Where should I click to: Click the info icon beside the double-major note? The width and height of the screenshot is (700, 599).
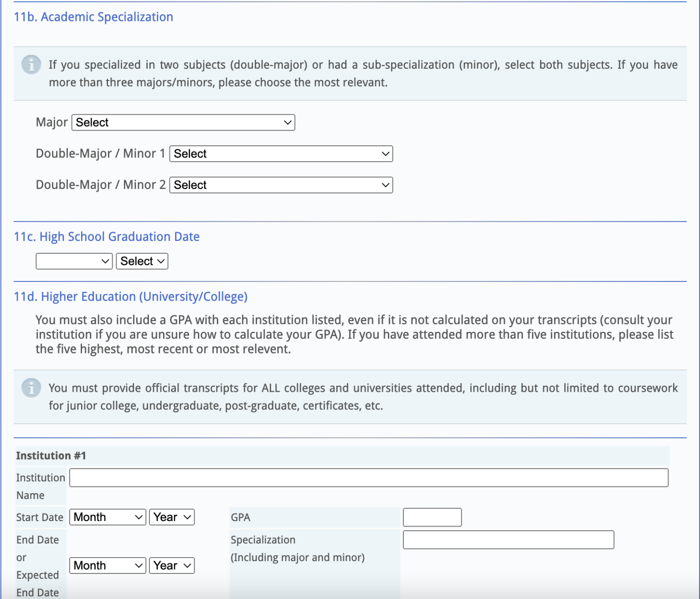coord(31,65)
